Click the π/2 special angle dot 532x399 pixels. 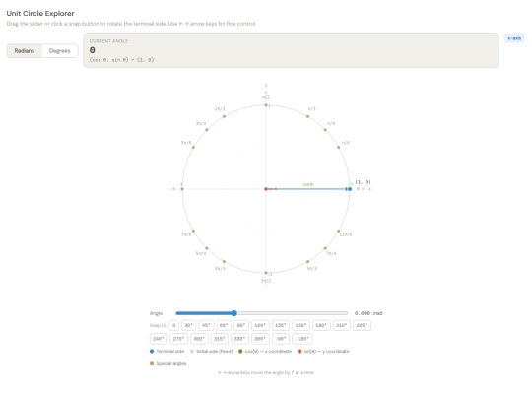click(x=266, y=105)
